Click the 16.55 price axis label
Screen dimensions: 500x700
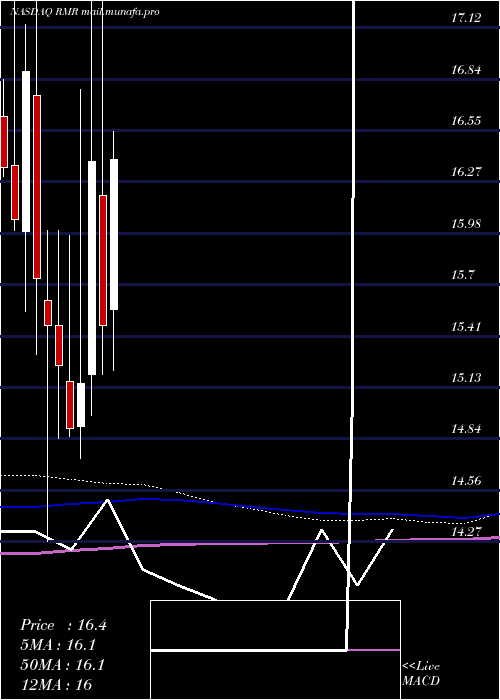466,121
